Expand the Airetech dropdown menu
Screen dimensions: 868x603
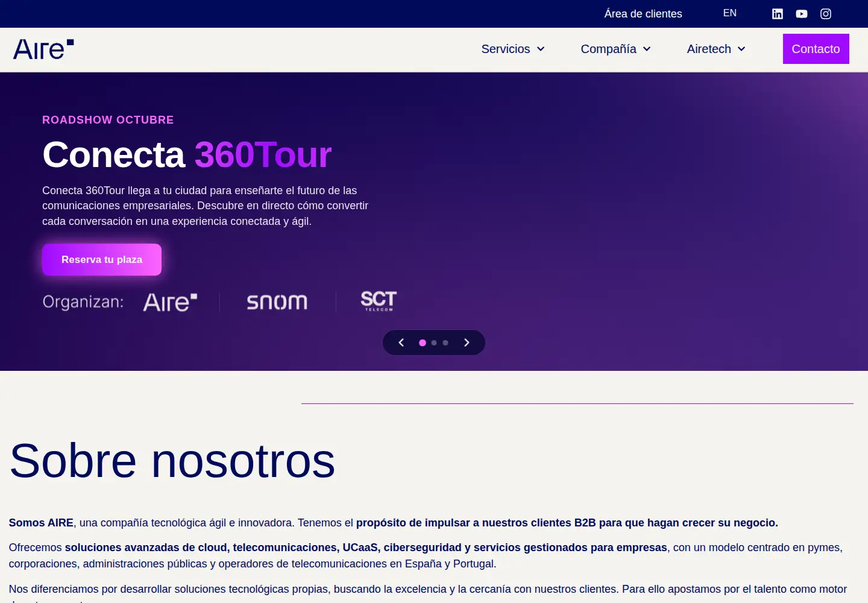(716, 49)
